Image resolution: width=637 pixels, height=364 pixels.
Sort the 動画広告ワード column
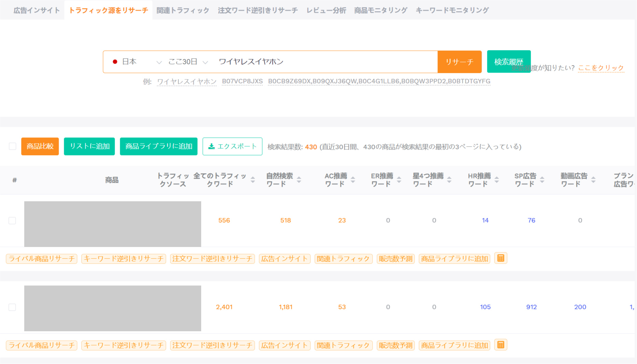tap(594, 180)
